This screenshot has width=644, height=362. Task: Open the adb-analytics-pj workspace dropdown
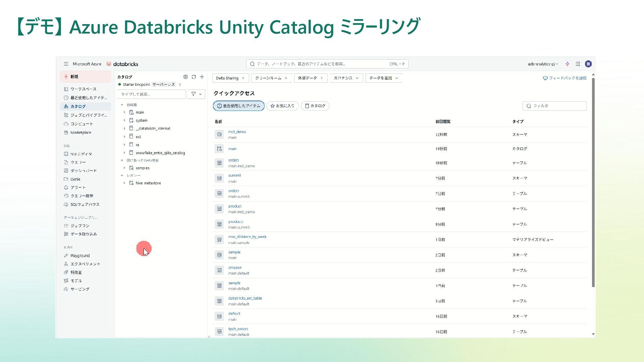point(543,64)
